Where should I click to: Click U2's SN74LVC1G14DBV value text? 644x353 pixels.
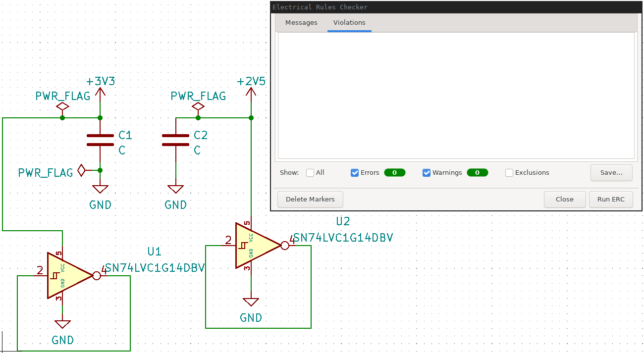(x=344, y=238)
